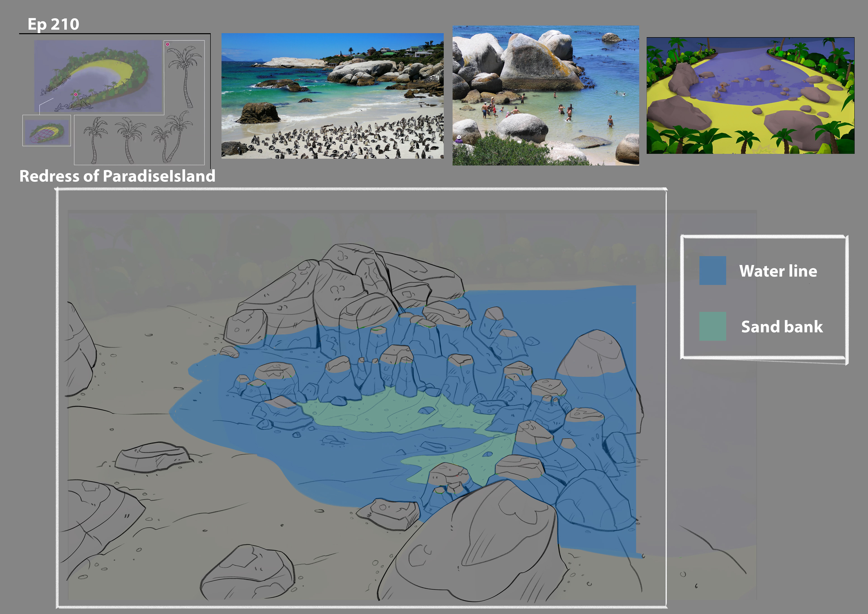This screenshot has height=614, width=868.
Task: Select the tall single palm tree sketch
Action: [185, 76]
